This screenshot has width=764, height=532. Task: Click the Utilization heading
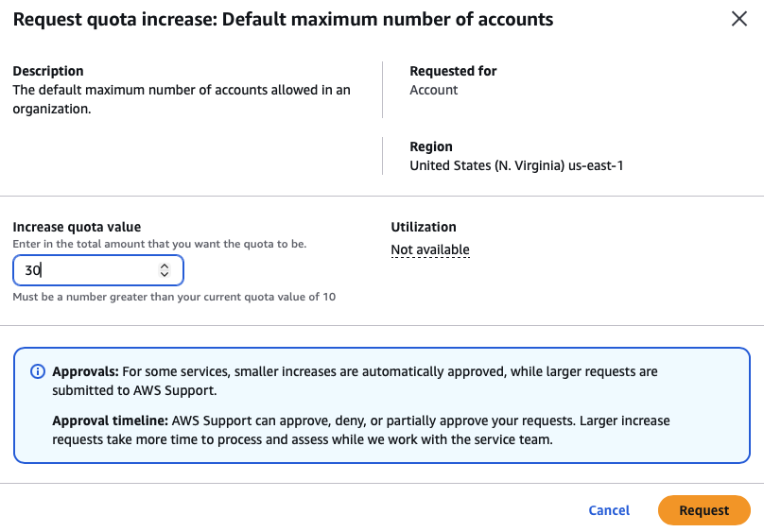(424, 227)
